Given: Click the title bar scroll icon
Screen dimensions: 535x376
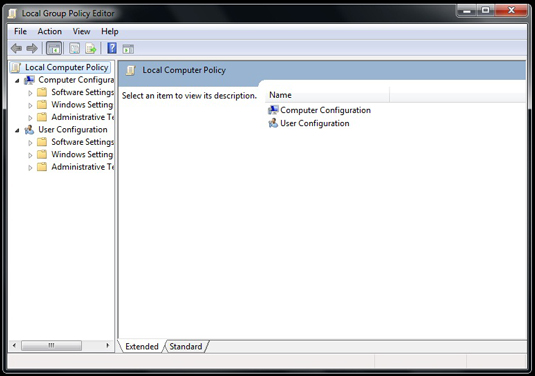Looking at the screenshot, I should pos(12,14).
